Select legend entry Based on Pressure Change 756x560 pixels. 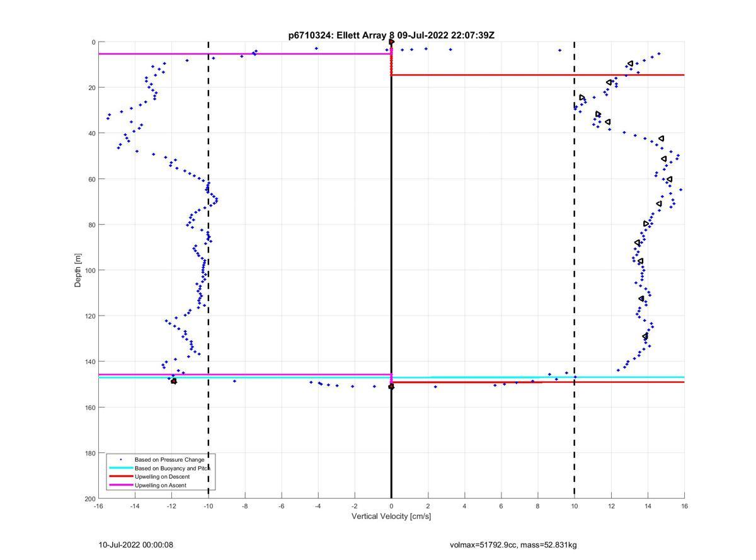tap(169, 460)
